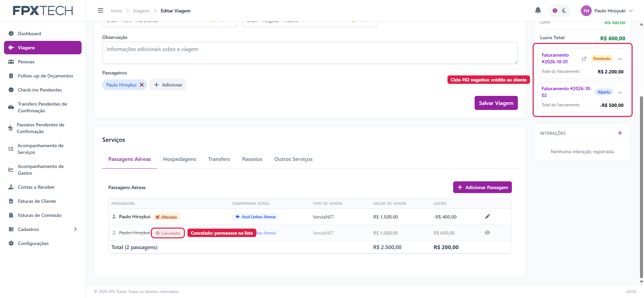The width and height of the screenshot is (644, 298).
Task: Click the Salvar Viagem button
Action: click(x=496, y=103)
